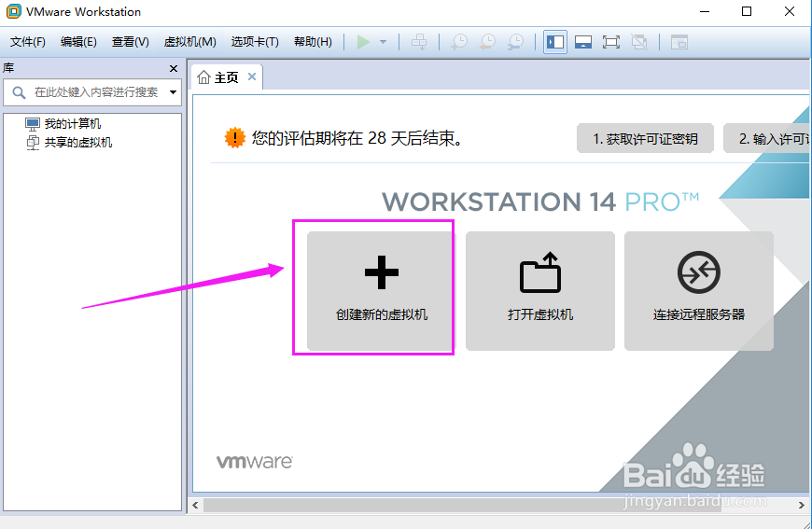The width and height of the screenshot is (812, 529).
Task: Toggle the thumbnail bar view icon
Action: [583, 42]
